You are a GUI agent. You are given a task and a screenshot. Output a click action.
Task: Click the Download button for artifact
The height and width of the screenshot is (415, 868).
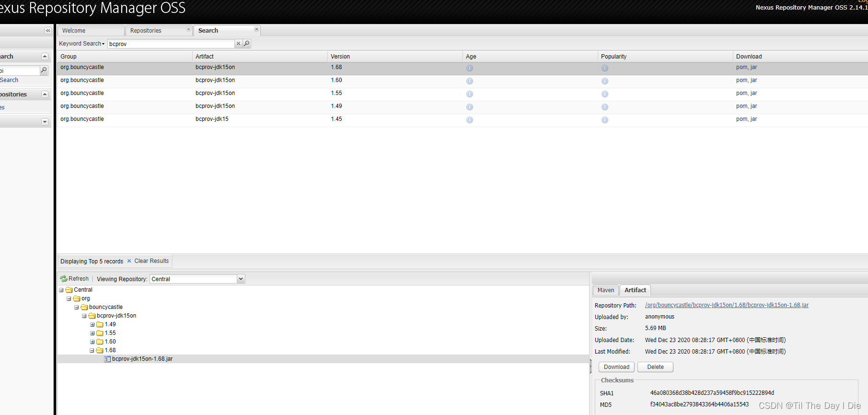[x=616, y=367]
